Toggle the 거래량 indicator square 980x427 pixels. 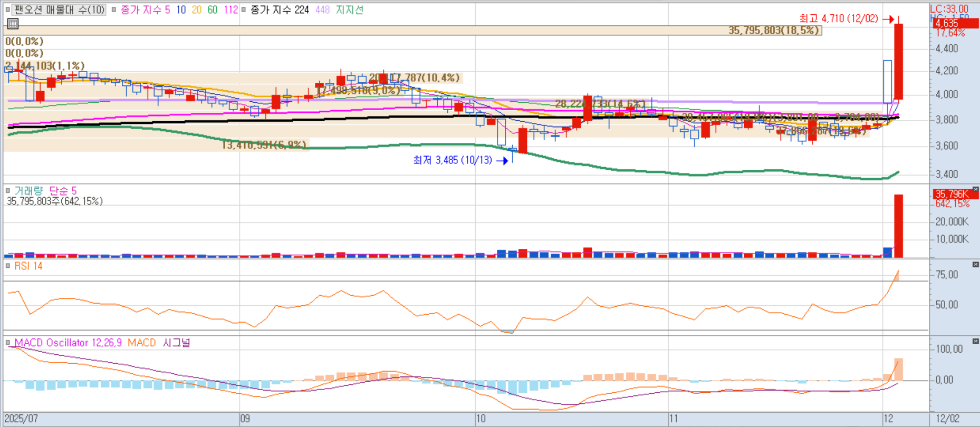tap(7, 191)
